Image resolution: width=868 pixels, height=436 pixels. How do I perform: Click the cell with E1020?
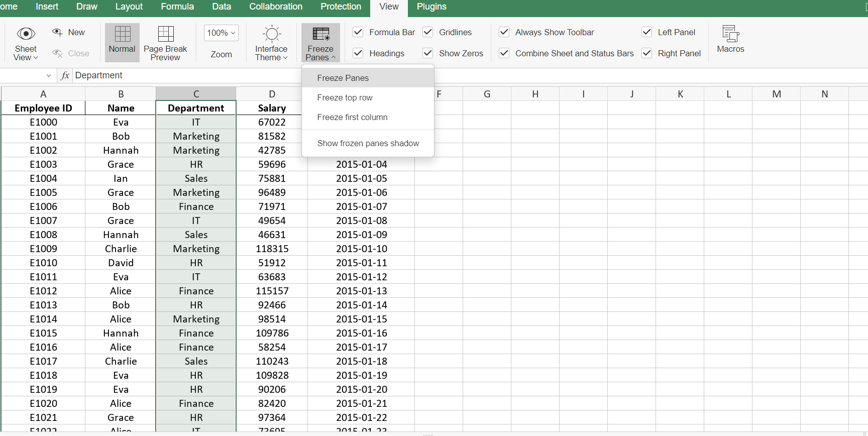[43, 403]
